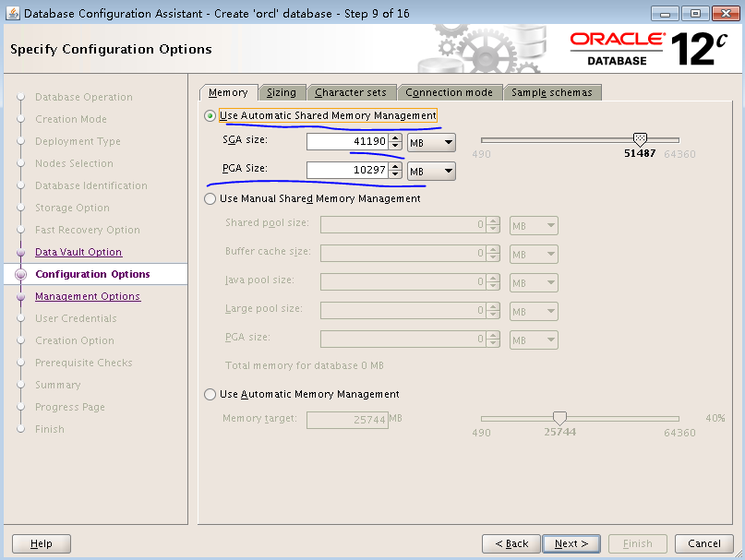Screen dimensions: 745x560
Task: Increase SGA size with up arrow
Action: (x=395, y=137)
